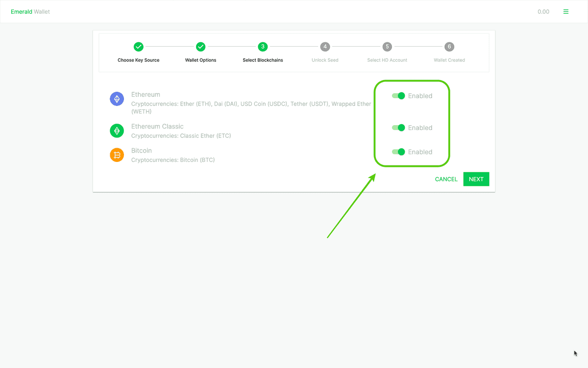Screen dimensions: 588x368
Task: Click the Unlock Seed step circle
Action: [325, 47]
